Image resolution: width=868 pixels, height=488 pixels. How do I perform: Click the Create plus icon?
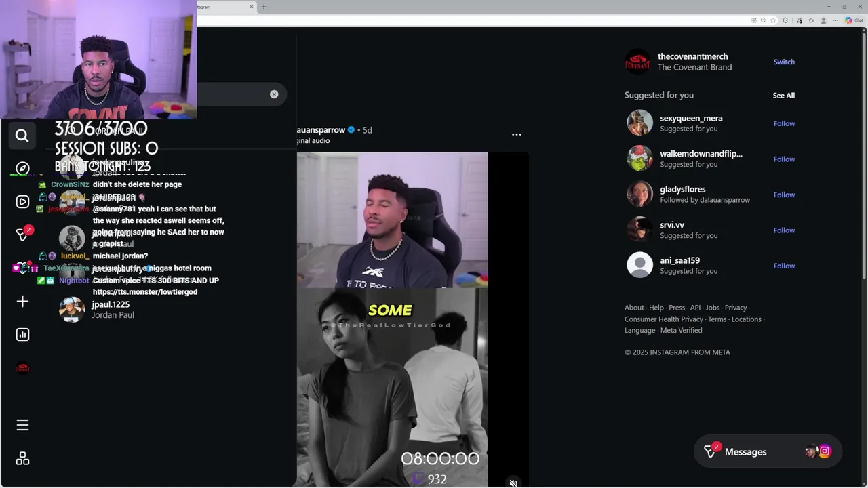(22, 301)
